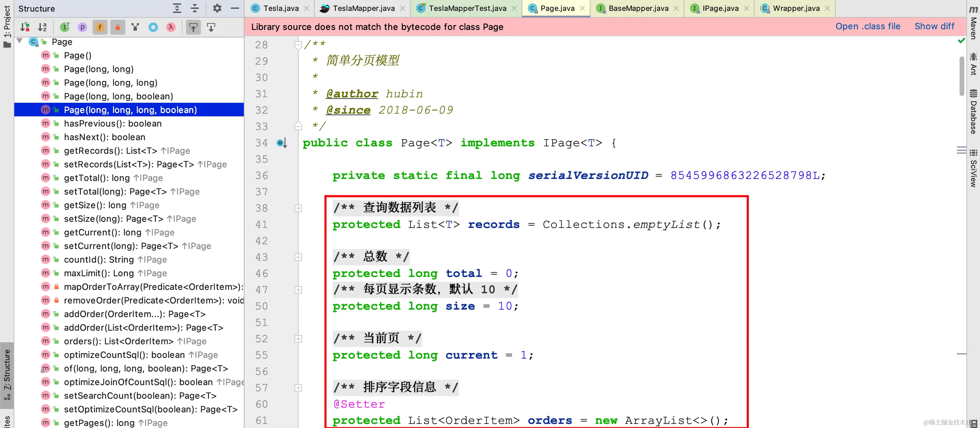Click the Show Anonymous Classes icon
980x428 pixels.
click(153, 27)
